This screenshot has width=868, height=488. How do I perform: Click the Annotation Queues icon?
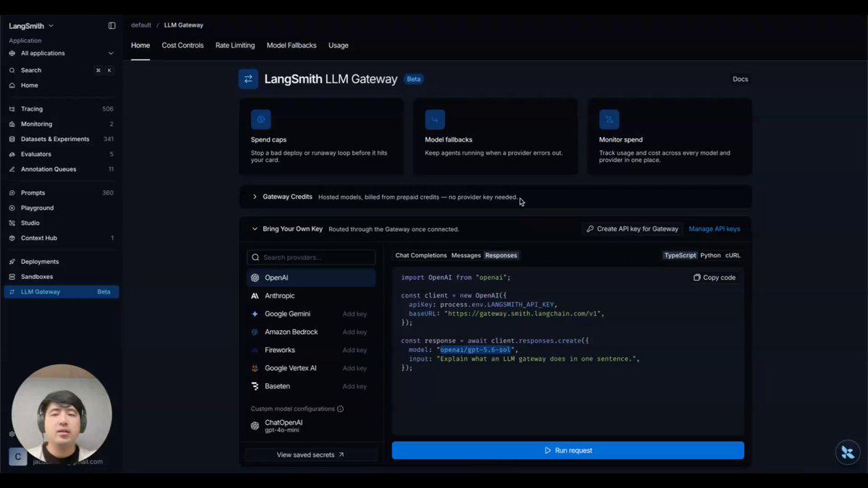(x=12, y=169)
